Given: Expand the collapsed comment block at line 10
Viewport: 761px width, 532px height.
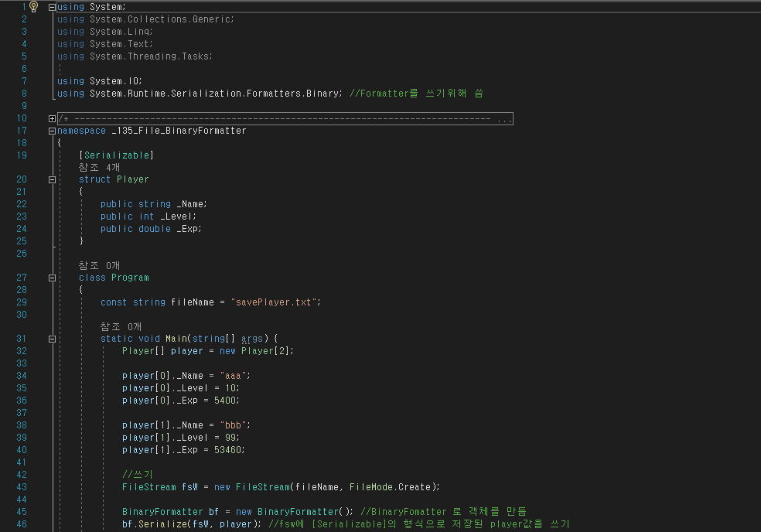Looking at the screenshot, I should pyautogui.click(x=52, y=118).
